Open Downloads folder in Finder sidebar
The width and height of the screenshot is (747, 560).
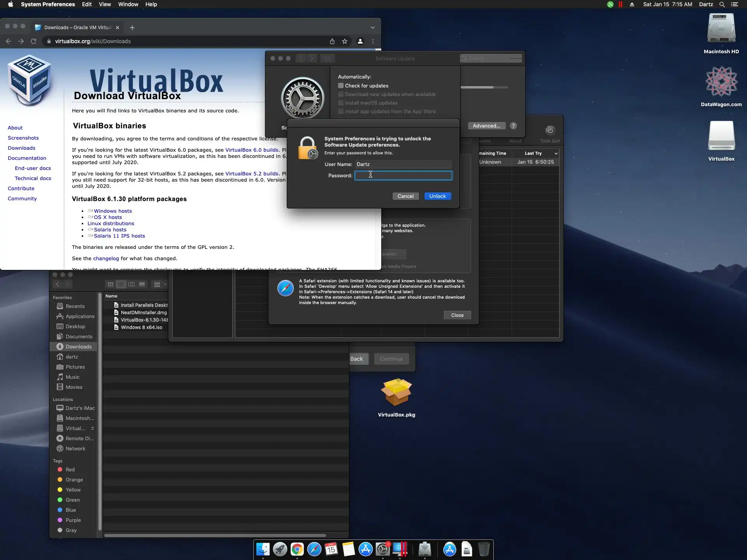click(78, 346)
